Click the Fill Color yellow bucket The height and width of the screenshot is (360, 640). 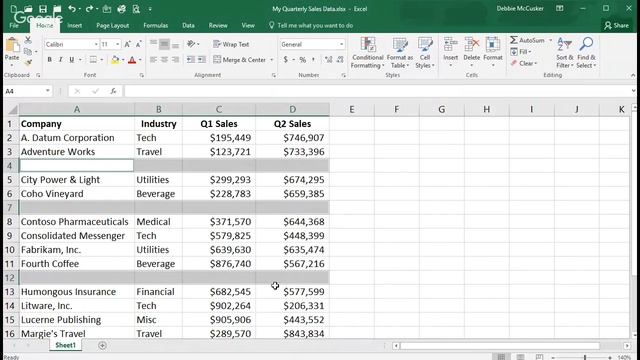pyautogui.click(x=115, y=60)
